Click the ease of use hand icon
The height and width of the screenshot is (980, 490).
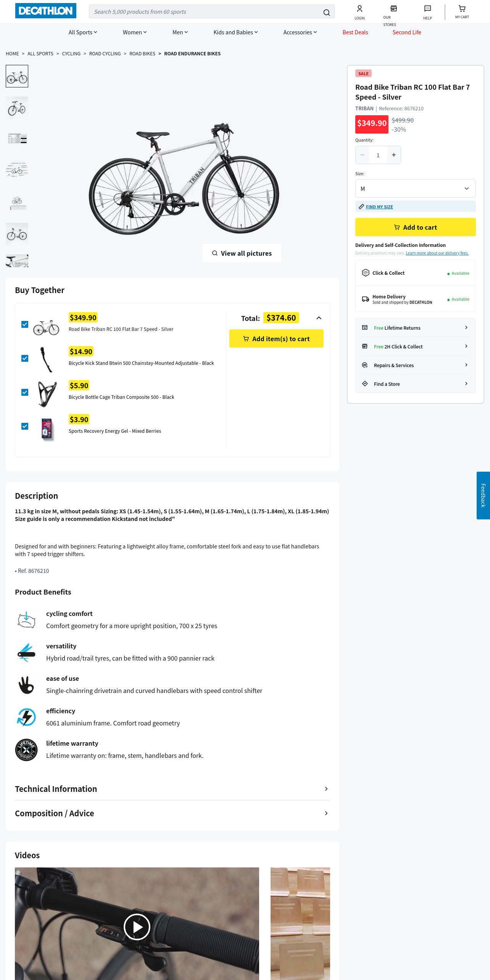click(26, 685)
